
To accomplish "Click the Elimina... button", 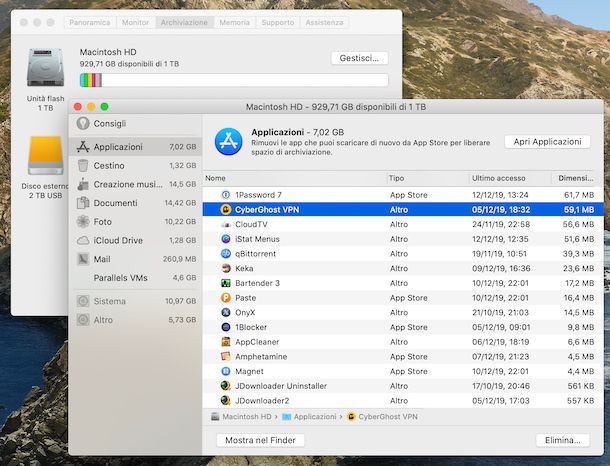I will 563,440.
